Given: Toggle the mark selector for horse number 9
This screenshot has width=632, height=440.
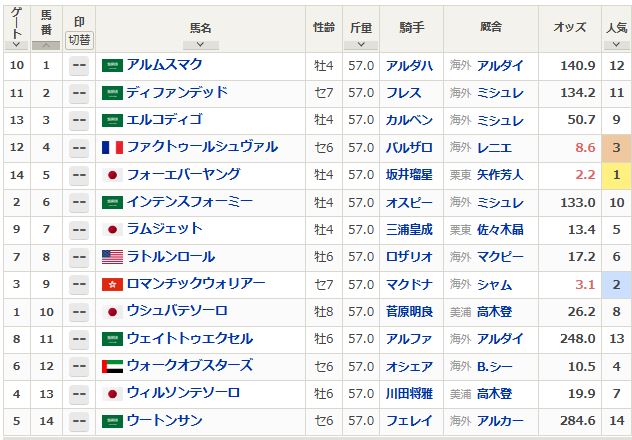Looking at the screenshot, I should click(79, 284).
